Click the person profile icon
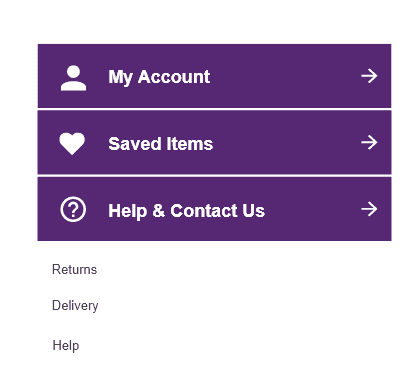 73,78
